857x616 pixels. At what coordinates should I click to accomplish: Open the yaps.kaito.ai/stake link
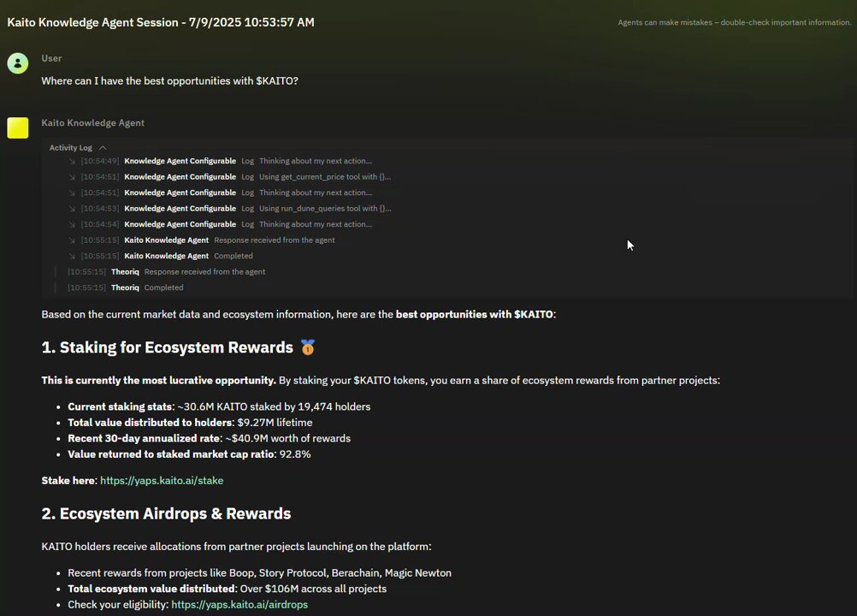coord(162,481)
